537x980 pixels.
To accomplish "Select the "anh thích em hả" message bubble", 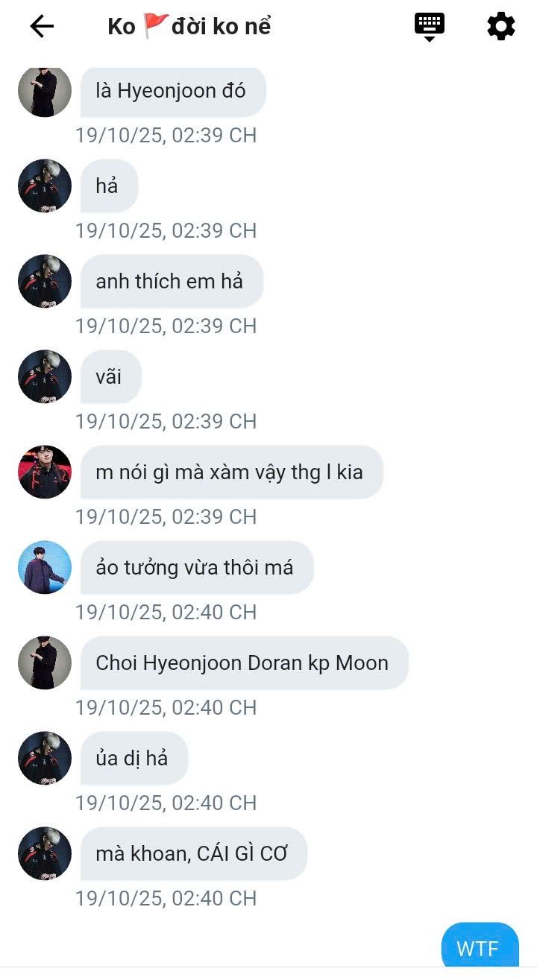I will [x=172, y=281].
